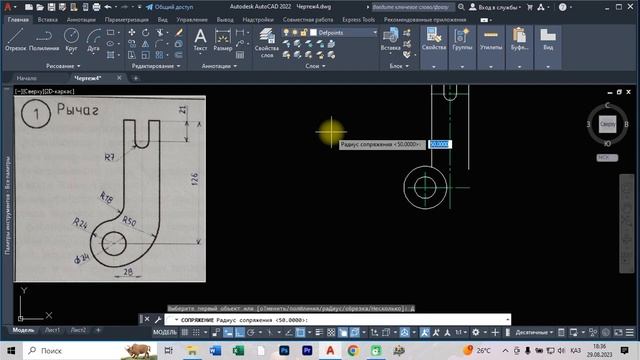The image size is (640, 360).
Task: Toggle layer lock icon in layer dropdown
Action: tap(304, 33)
